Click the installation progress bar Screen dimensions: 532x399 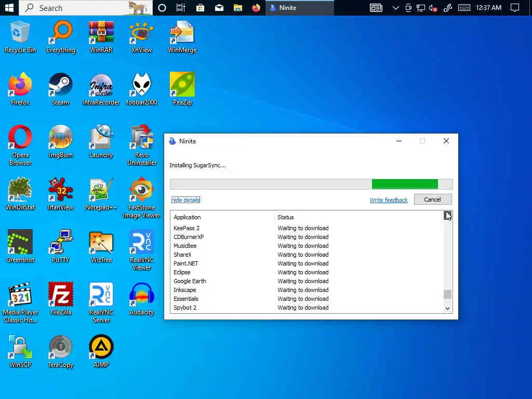point(311,184)
